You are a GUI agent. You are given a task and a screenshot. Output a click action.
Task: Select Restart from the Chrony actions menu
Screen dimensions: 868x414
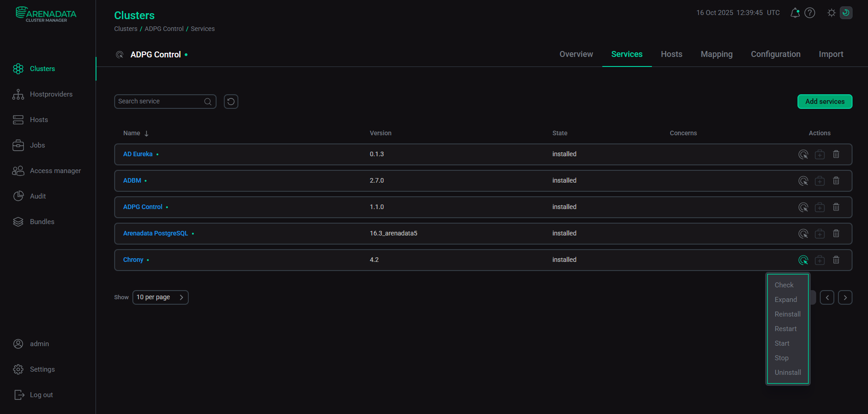786,328
